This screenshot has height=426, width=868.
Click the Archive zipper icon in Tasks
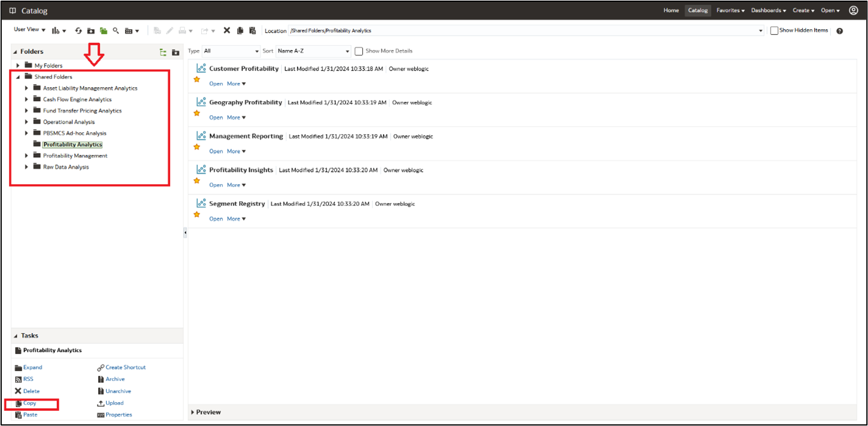[x=101, y=379]
